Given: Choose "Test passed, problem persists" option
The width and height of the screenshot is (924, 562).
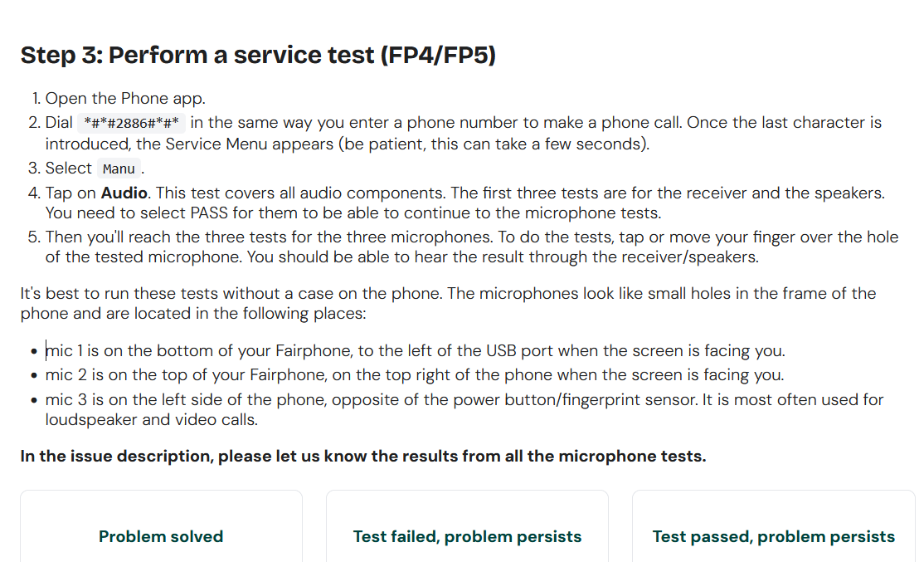Looking at the screenshot, I should [773, 536].
